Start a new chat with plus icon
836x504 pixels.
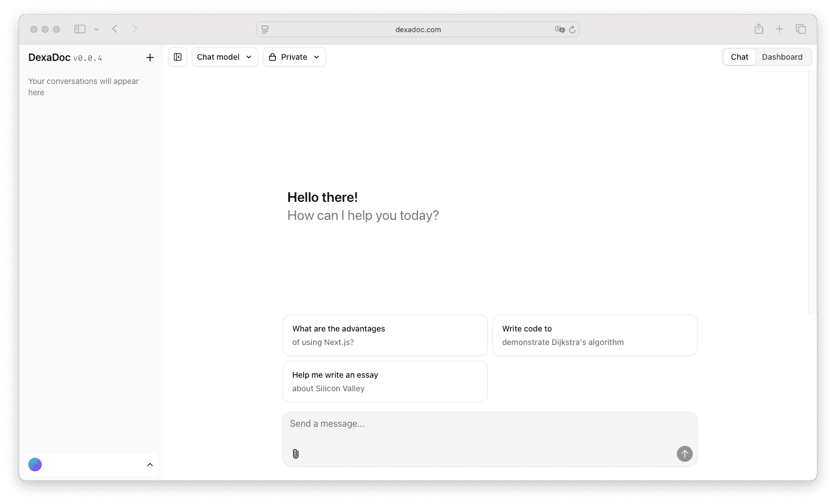150,58
